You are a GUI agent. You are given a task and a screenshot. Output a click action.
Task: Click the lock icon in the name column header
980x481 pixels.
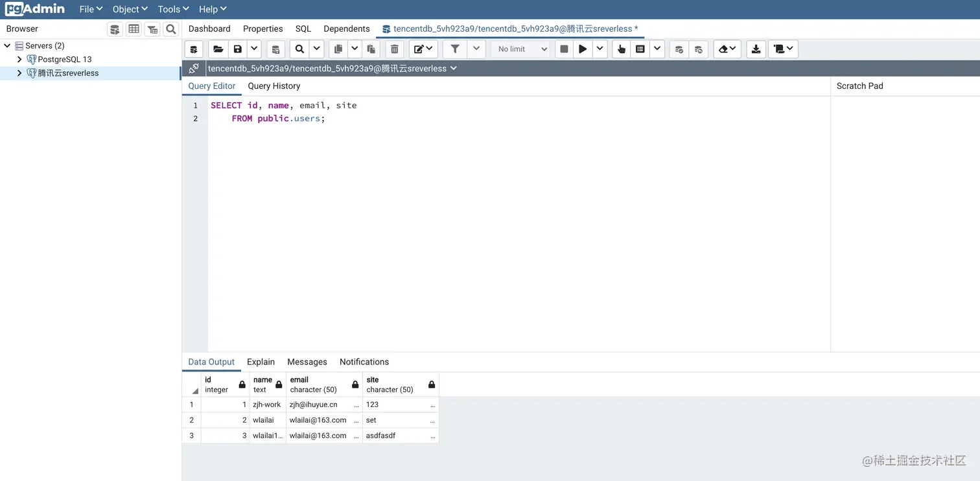pos(279,385)
